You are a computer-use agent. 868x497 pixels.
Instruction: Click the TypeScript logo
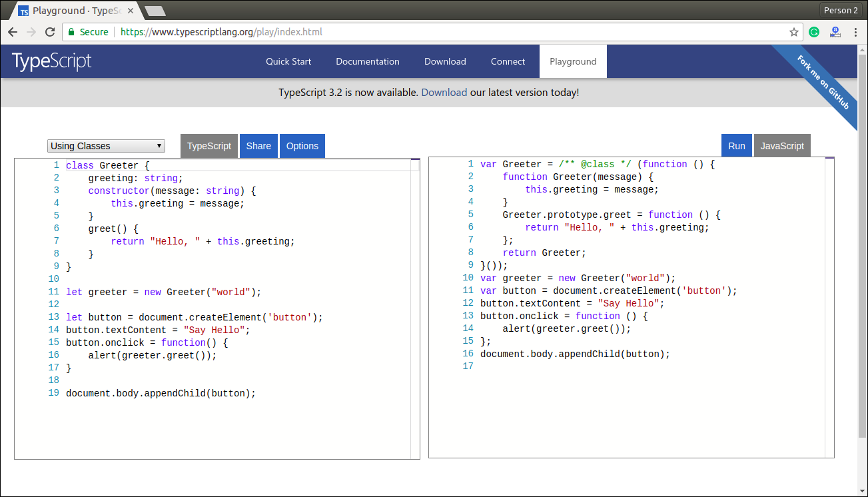point(52,61)
